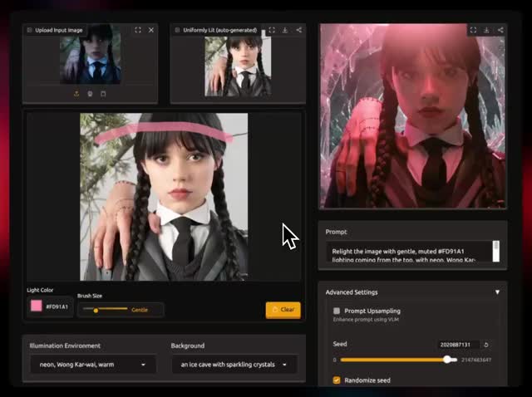Click the paste from clipboard icon under input image
532x397 pixels.
tap(103, 94)
